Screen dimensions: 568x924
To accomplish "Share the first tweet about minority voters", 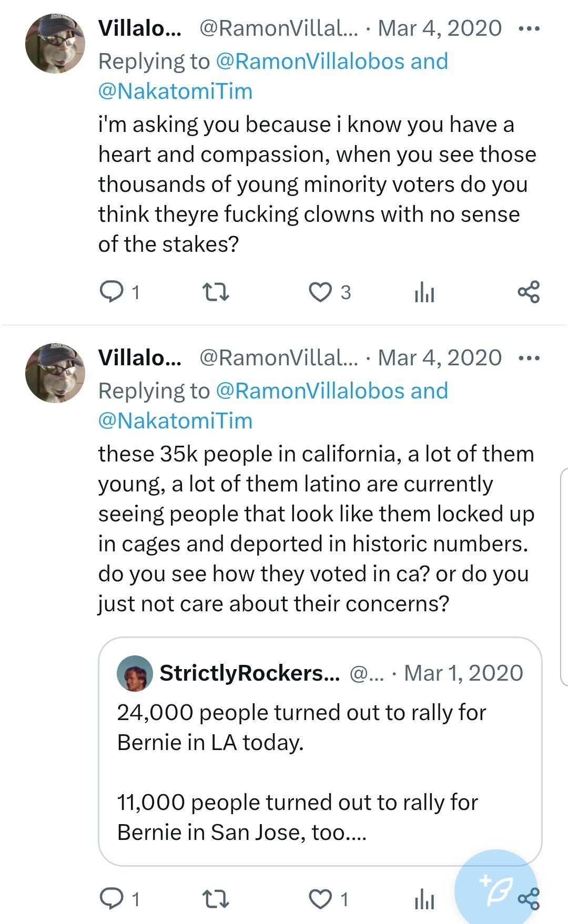I will point(529,292).
